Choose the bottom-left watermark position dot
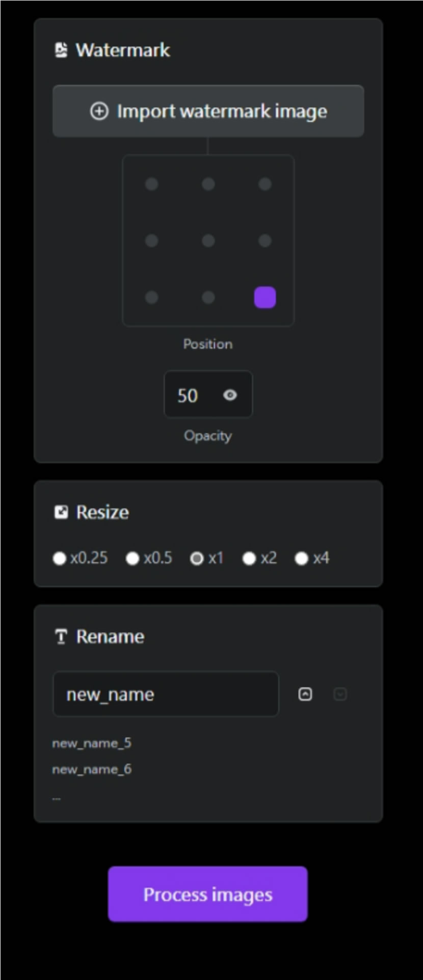Viewport: 423px width, 980px height. (152, 297)
